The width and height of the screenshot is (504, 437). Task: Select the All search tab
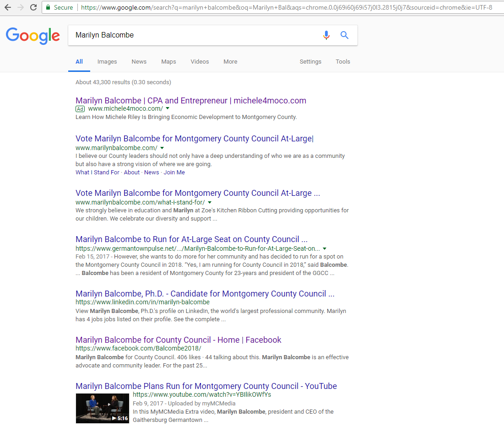[x=79, y=62]
